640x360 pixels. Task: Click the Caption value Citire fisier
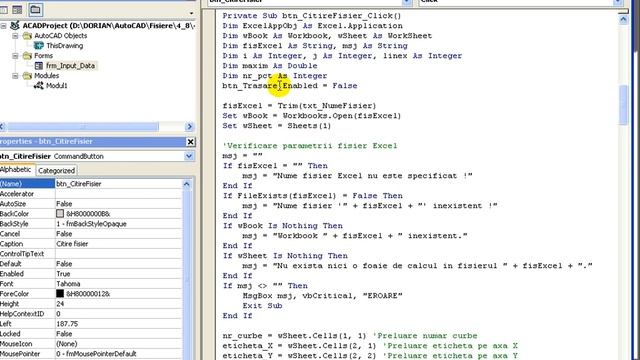pos(72,244)
